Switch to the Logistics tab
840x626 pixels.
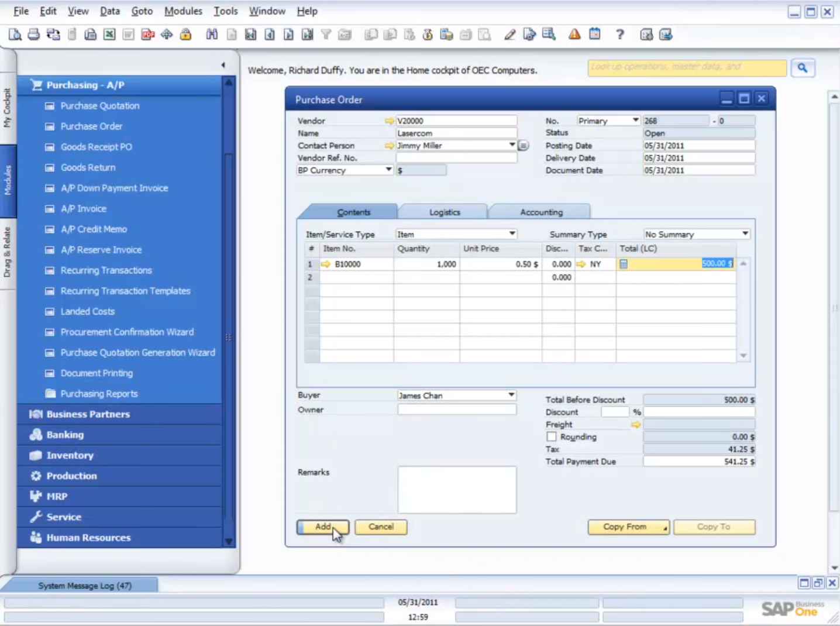click(x=443, y=212)
